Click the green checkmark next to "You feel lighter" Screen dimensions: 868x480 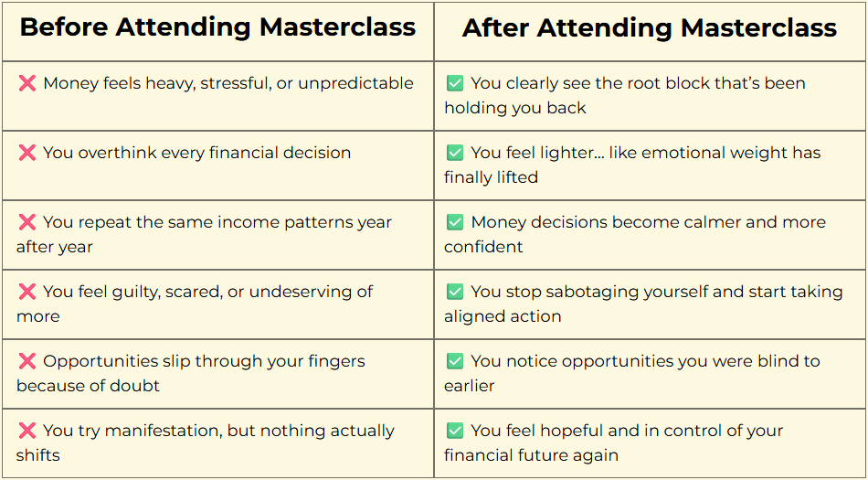pyautogui.click(x=454, y=154)
